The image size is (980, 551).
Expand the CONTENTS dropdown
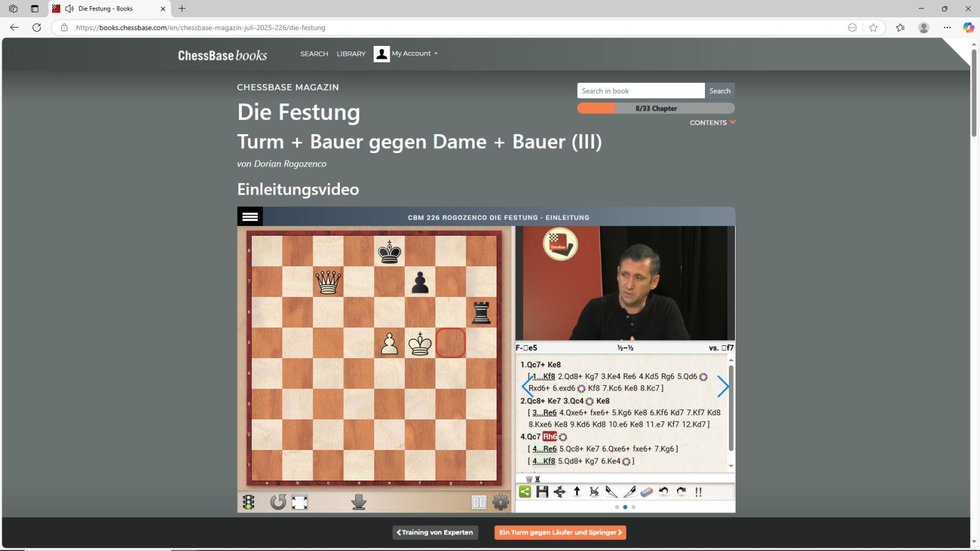(712, 122)
